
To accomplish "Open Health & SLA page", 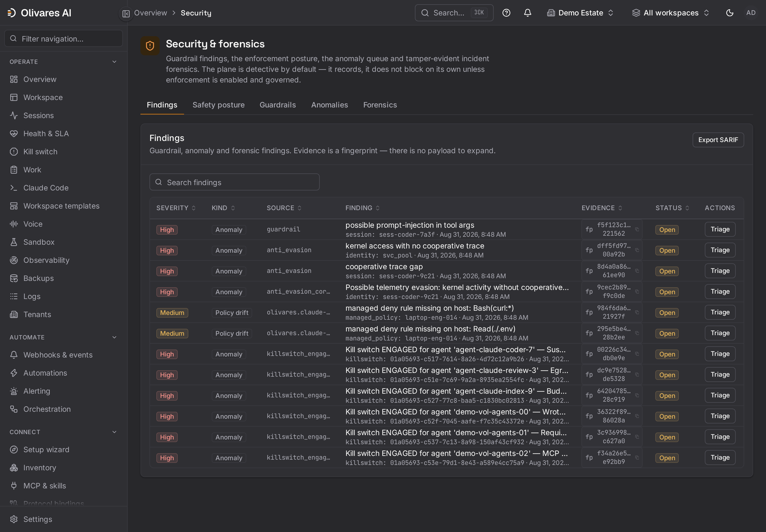I will pos(63,134).
